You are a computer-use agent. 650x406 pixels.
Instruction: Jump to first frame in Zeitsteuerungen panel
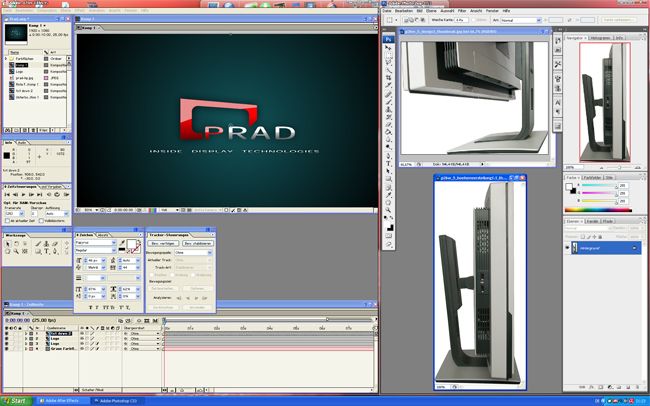pyautogui.click(x=7, y=194)
